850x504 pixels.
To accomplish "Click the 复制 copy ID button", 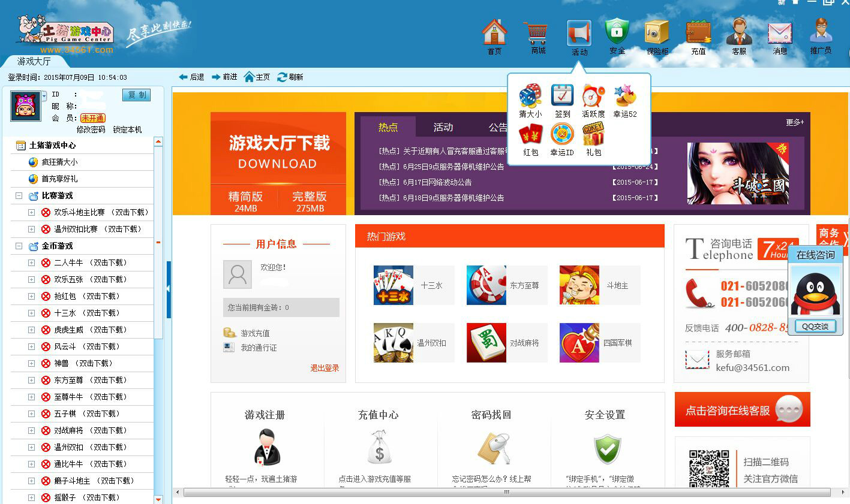I will point(136,95).
